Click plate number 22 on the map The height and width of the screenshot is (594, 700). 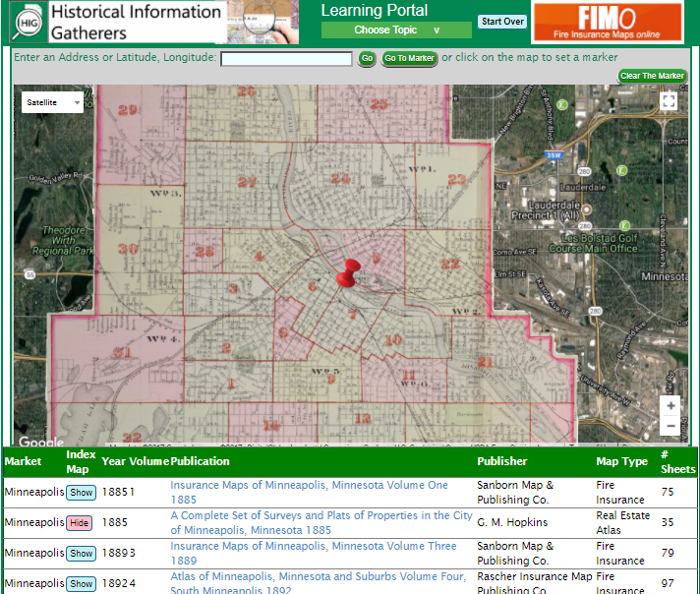point(450,264)
